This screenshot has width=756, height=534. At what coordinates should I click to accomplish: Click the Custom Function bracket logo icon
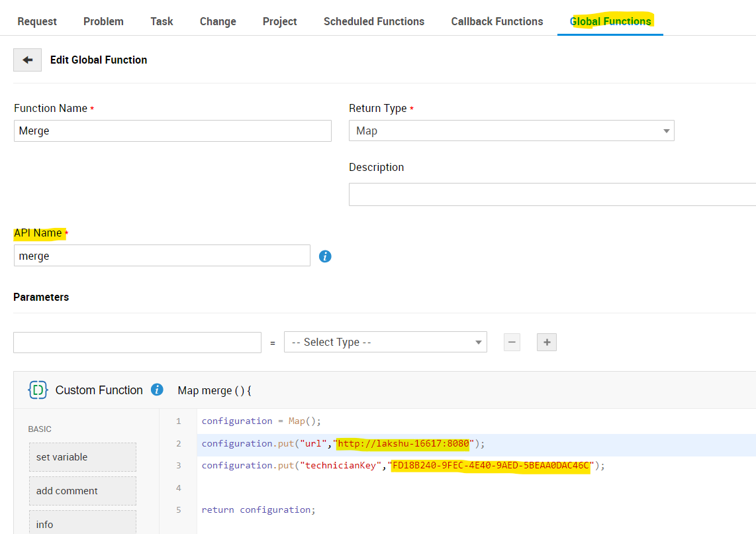click(x=38, y=390)
